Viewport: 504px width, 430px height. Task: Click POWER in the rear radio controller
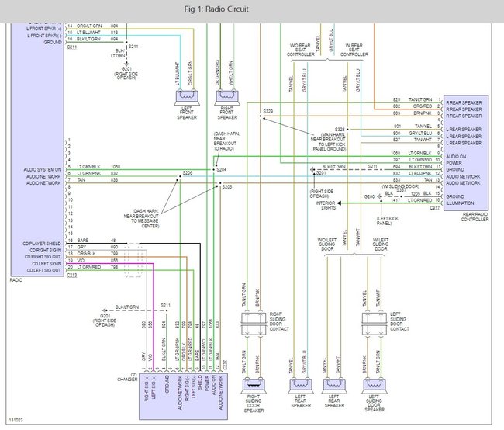[x=454, y=163]
